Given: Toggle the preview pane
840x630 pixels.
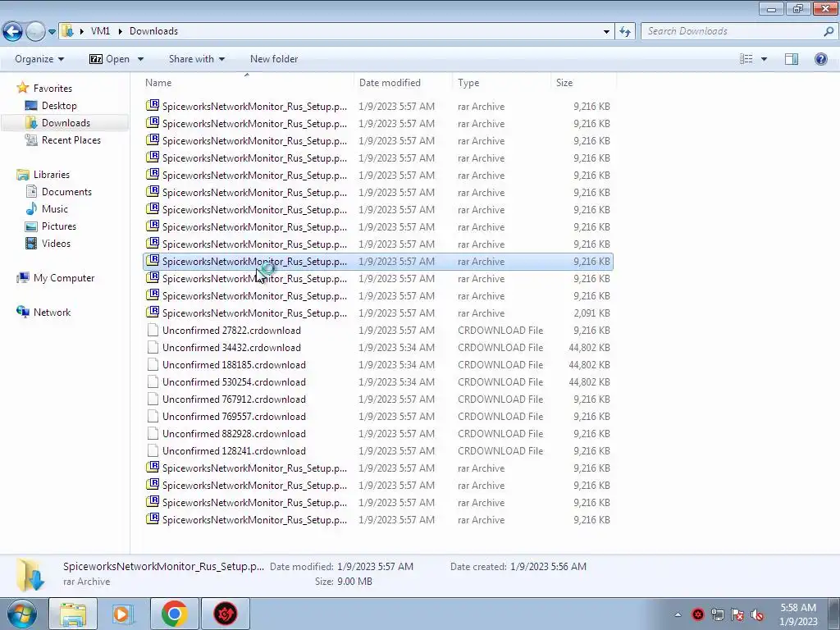Looking at the screenshot, I should [x=792, y=59].
